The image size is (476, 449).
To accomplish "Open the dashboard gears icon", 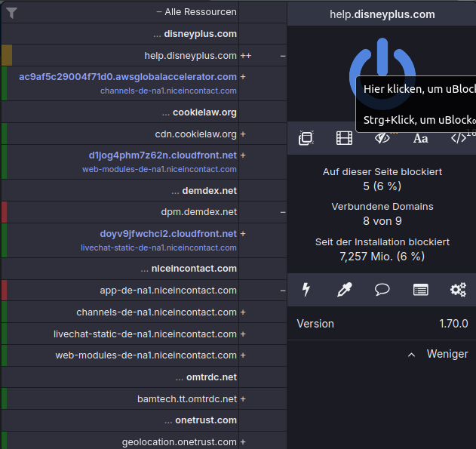I will [x=458, y=289].
